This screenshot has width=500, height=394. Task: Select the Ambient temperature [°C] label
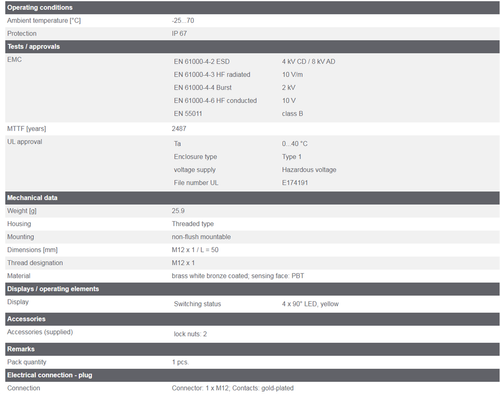coord(44,21)
